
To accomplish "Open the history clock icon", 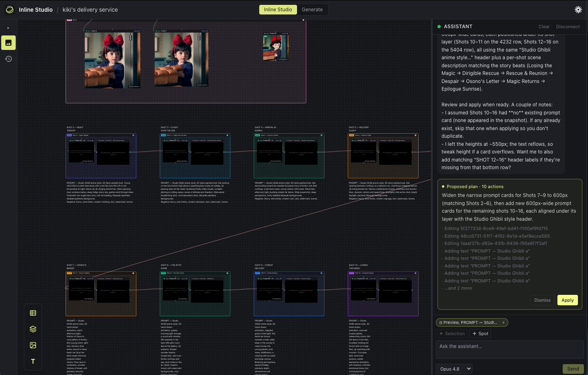I will point(8,59).
